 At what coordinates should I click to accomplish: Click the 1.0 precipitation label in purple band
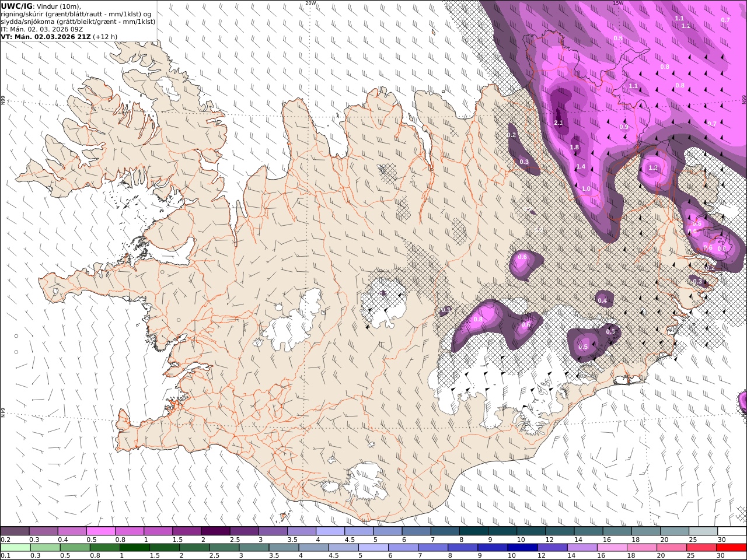pyautogui.click(x=586, y=189)
